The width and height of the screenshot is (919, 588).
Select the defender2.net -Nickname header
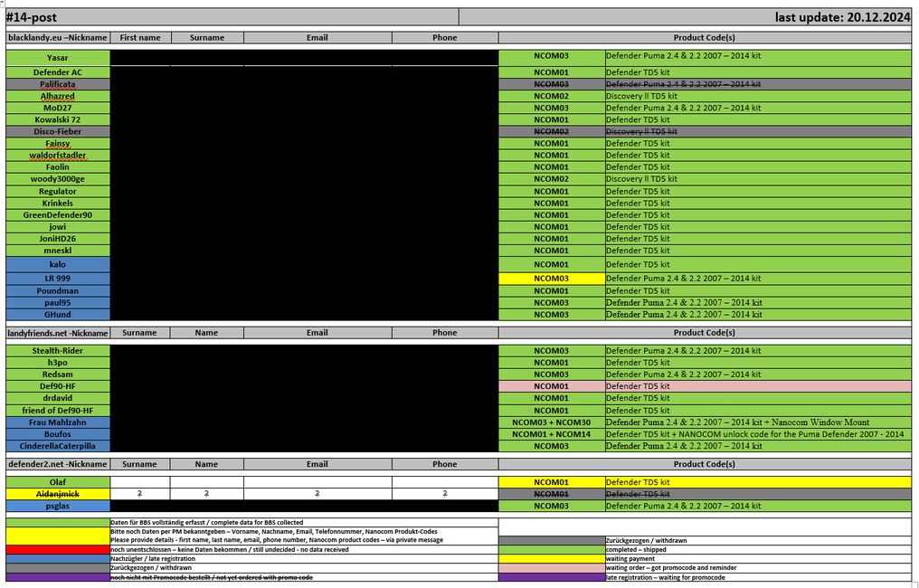point(58,464)
